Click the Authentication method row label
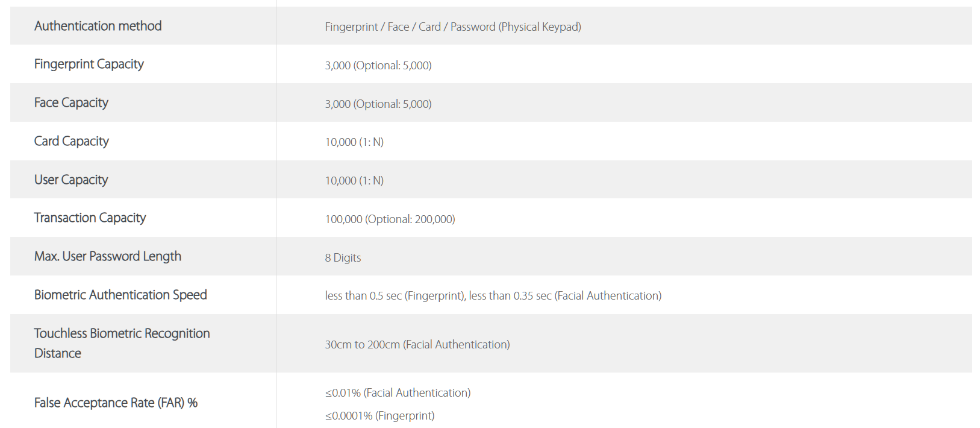 (98, 26)
